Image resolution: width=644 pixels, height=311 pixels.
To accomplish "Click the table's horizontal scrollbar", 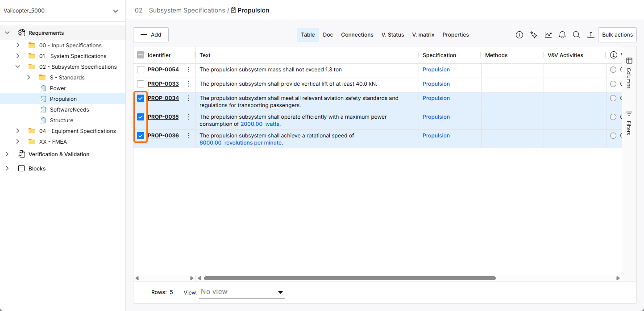I will [349, 278].
